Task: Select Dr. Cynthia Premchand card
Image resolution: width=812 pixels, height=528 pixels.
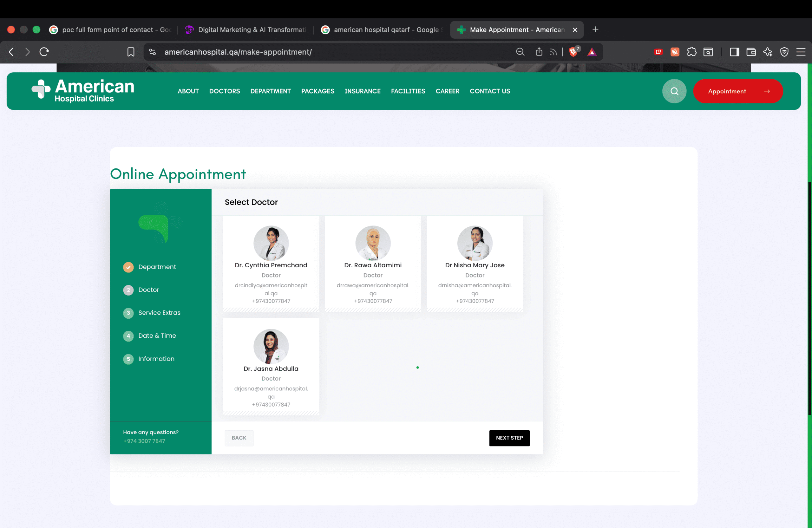Action: (x=271, y=263)
